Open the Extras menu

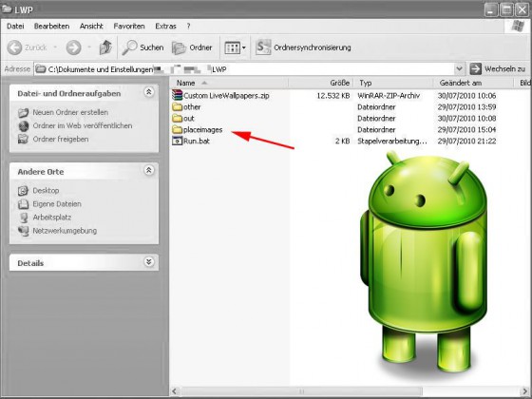(165, 27)
